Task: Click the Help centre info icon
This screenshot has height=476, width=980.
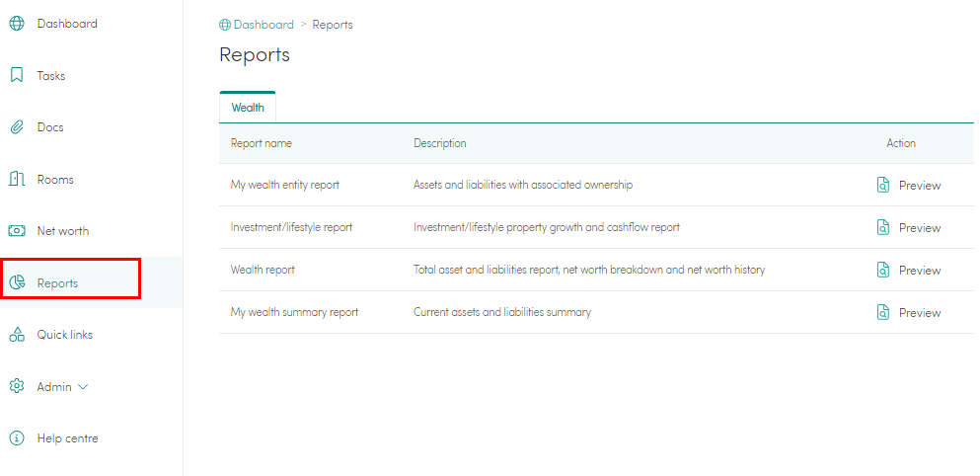Action: (x=17, y=438)
